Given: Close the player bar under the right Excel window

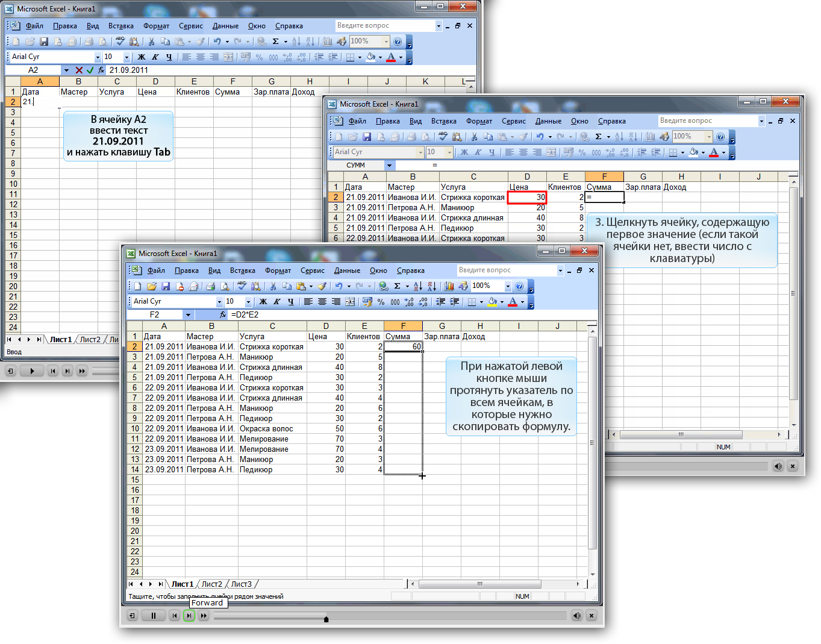Looking at the screenshot, I should point(793,466).
